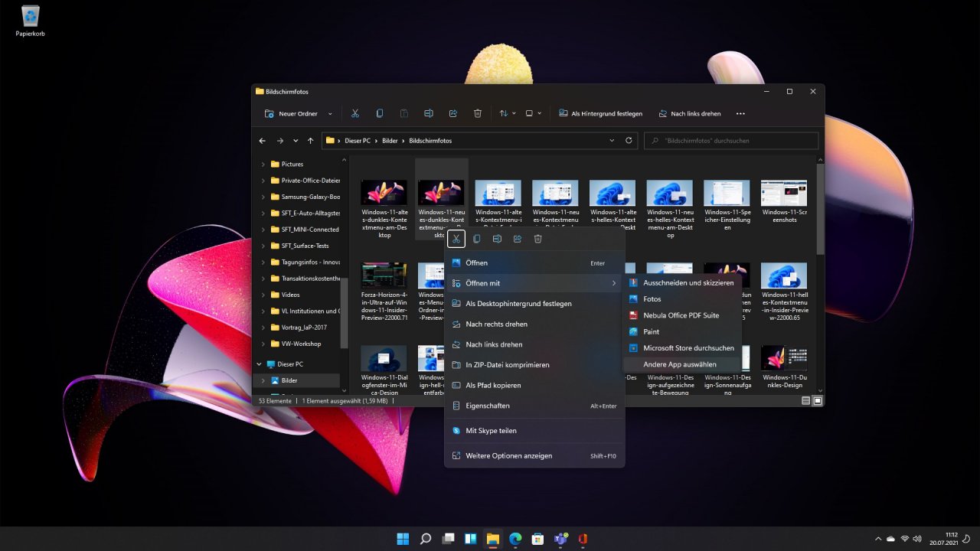Click the Bildschirmfotos search field
This screenshot has height=551, width=980.
coord(731,141)
